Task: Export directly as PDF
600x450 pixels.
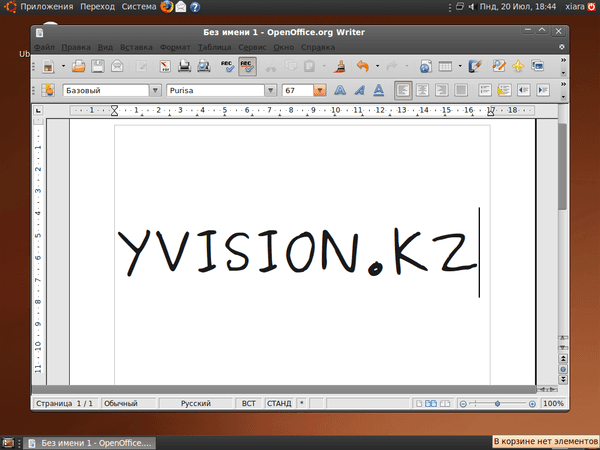Action: pyautogui.click(x=165, y=66)
